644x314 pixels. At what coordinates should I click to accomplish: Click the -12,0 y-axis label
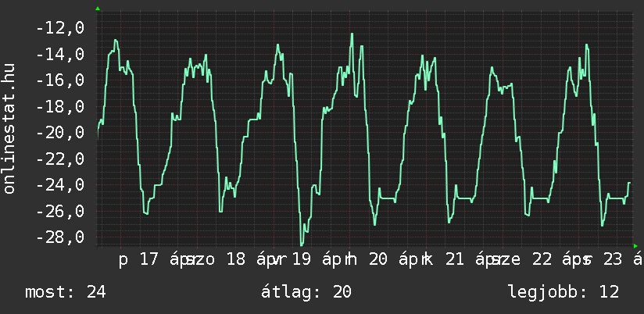tap(60, 28)
